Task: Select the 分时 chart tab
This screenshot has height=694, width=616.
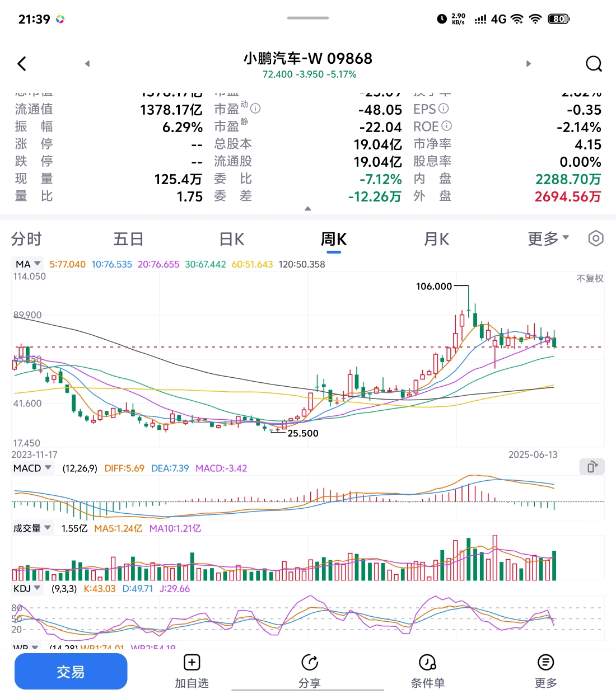Action: [x=26, y=239]
